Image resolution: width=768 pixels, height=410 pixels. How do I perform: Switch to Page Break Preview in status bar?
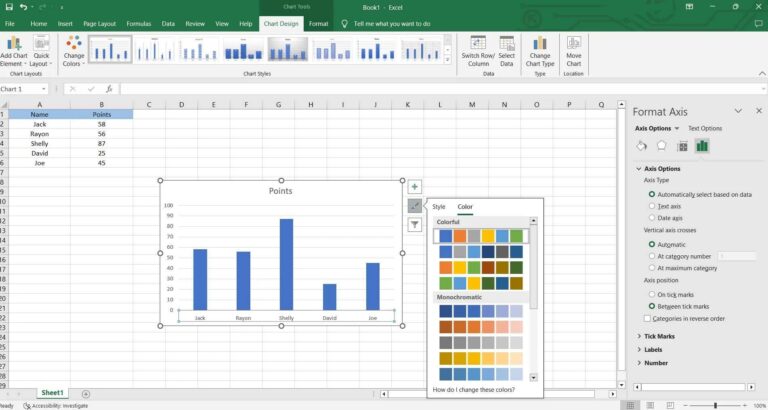point(670,406)
